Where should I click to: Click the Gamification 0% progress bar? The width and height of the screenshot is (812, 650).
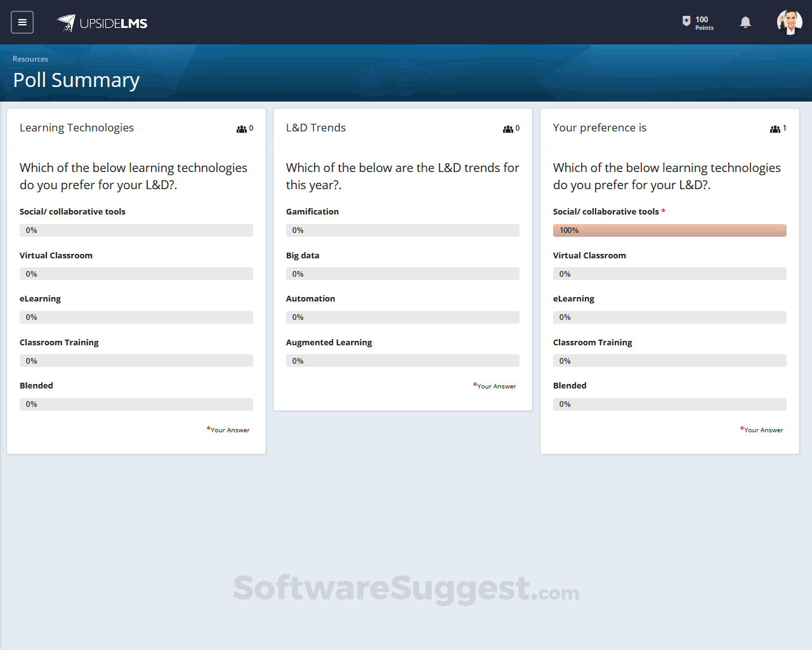(402, 230)
